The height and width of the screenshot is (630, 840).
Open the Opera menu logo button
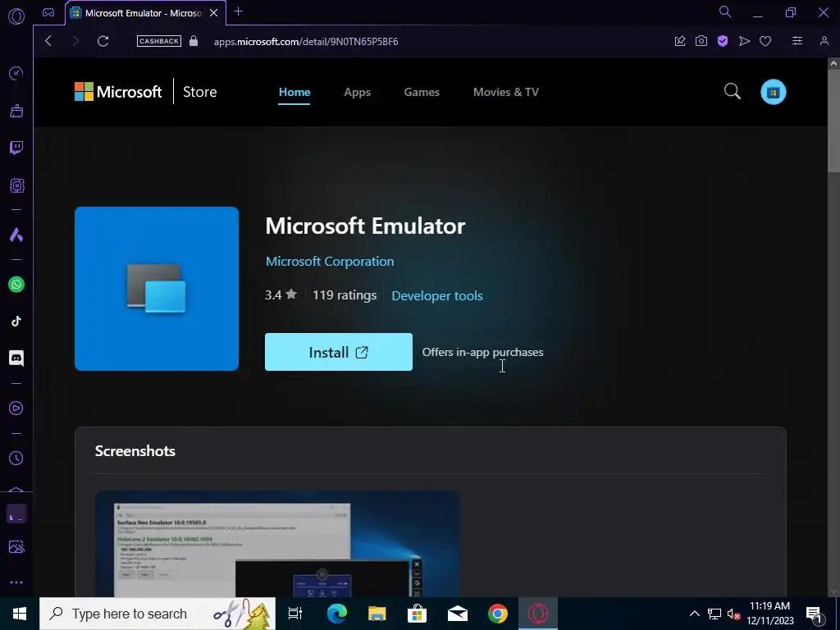coord(16,16)
